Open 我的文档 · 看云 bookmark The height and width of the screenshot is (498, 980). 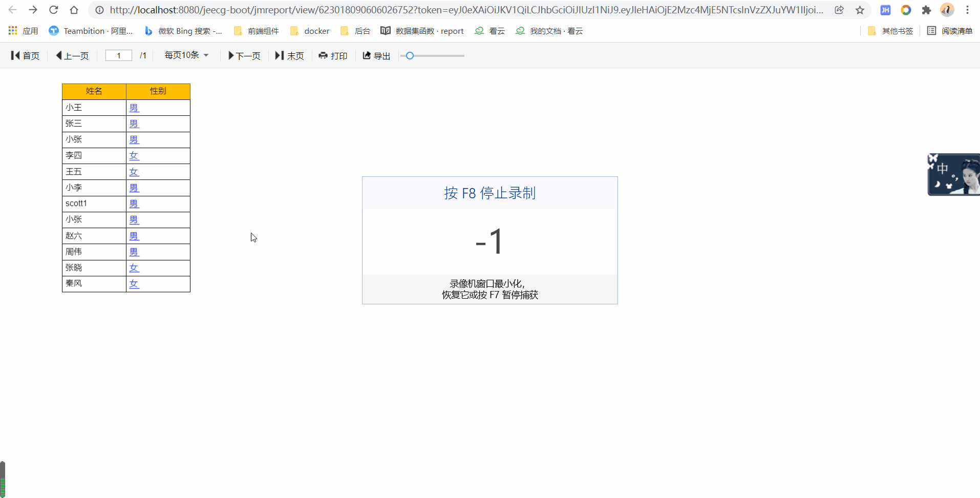tap(549, 31)
